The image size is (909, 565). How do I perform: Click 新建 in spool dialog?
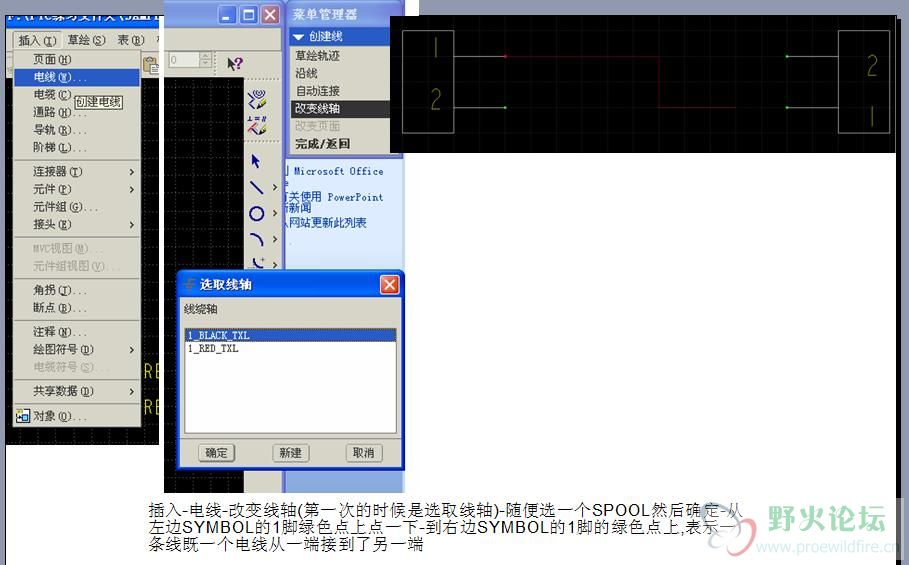(x=290, y=453)
